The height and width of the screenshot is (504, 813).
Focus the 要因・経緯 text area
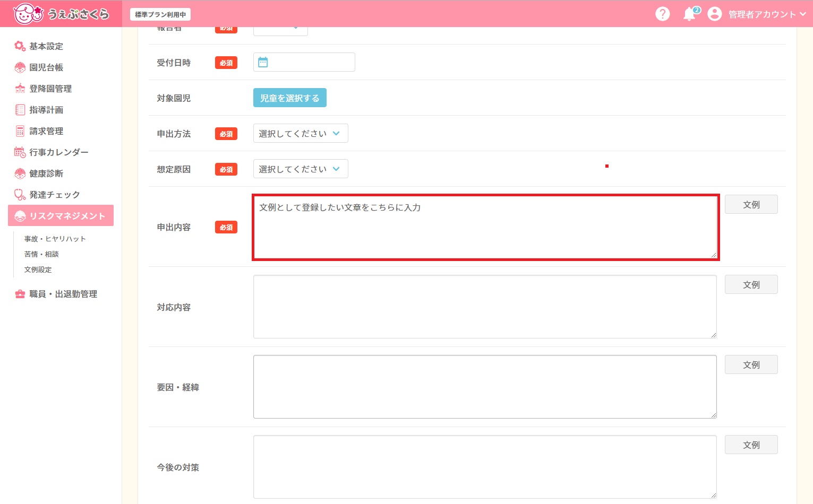click(x=485, y=387)
